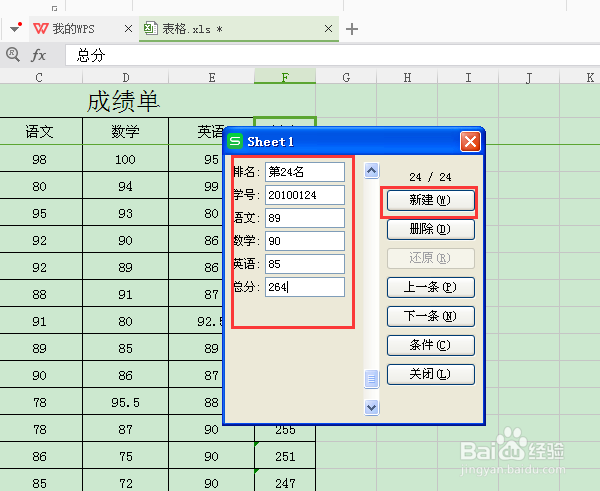Select column H header

tap(407, 78)
